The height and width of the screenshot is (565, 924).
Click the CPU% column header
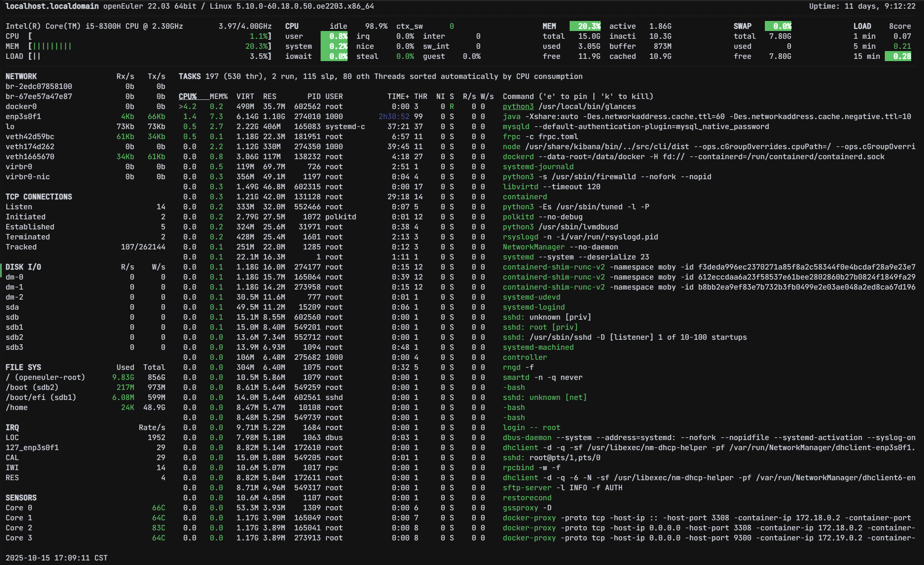click(x=187, y=96)
